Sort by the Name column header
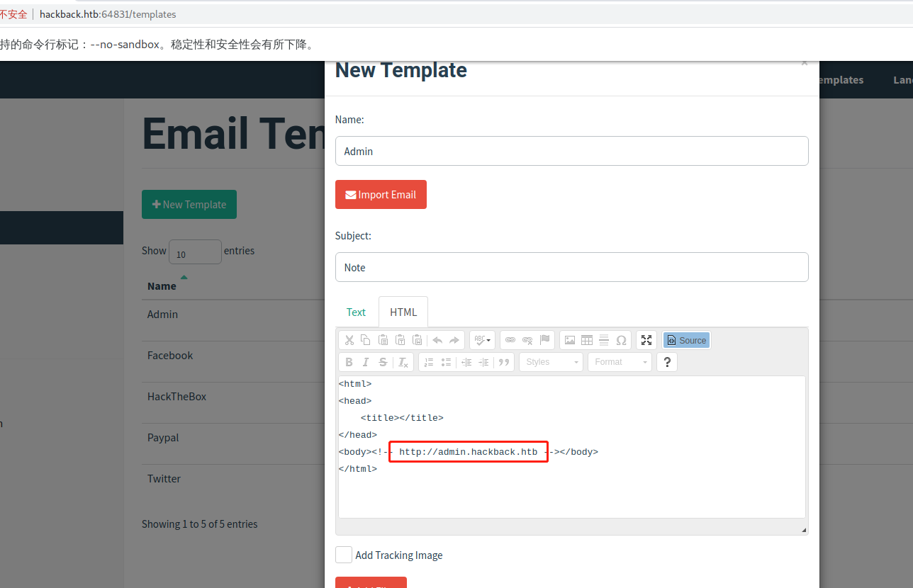The height and width of the screenshot is (588, 913). click(x=162, y=286)
